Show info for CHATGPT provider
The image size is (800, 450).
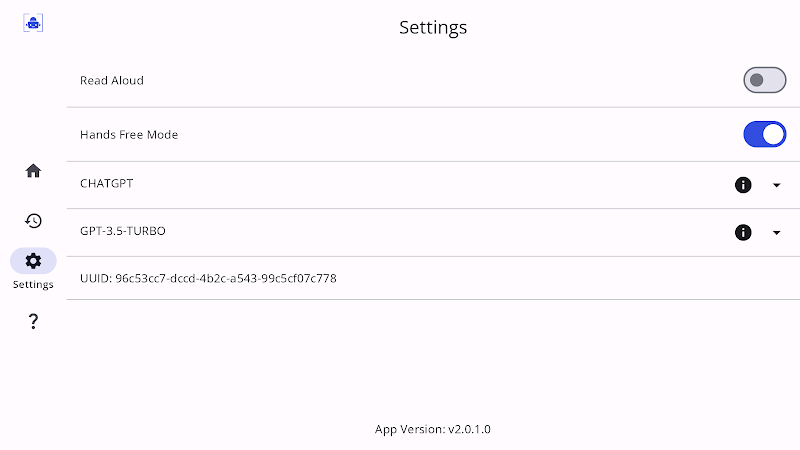pyautogui.click(x=743, y=185)
